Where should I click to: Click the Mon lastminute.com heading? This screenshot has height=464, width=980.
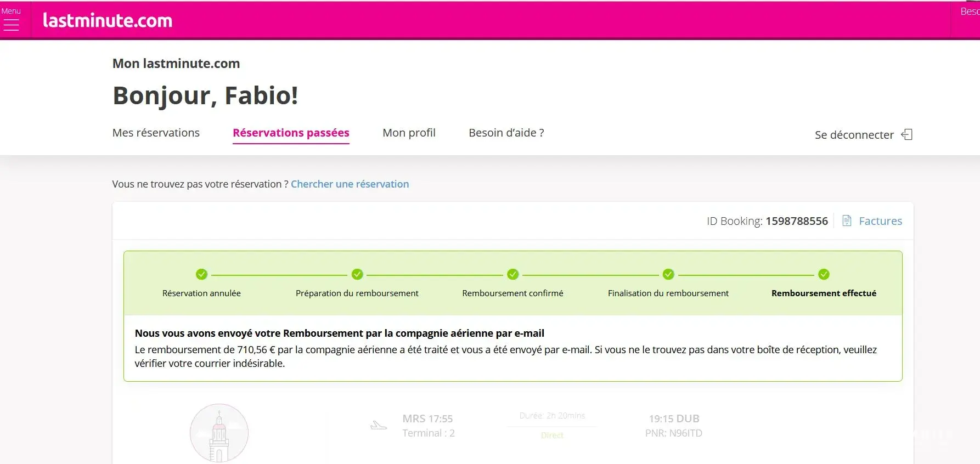point(176,64)
